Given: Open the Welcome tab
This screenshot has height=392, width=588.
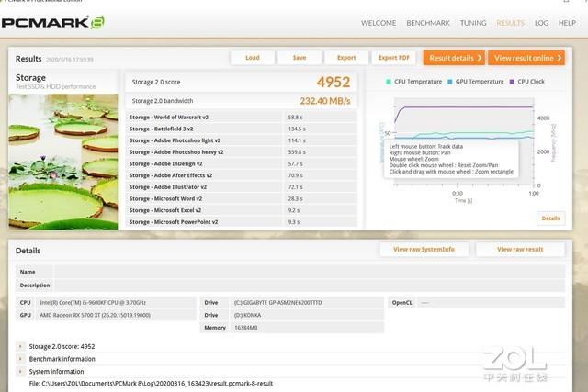Looking at the screenshot, I should pyautogui.click(x=379, y=22).
